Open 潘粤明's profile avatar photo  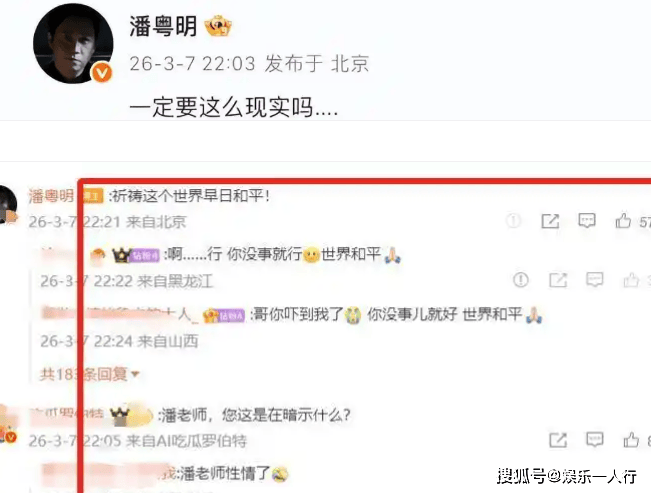(x=73, y=43)
